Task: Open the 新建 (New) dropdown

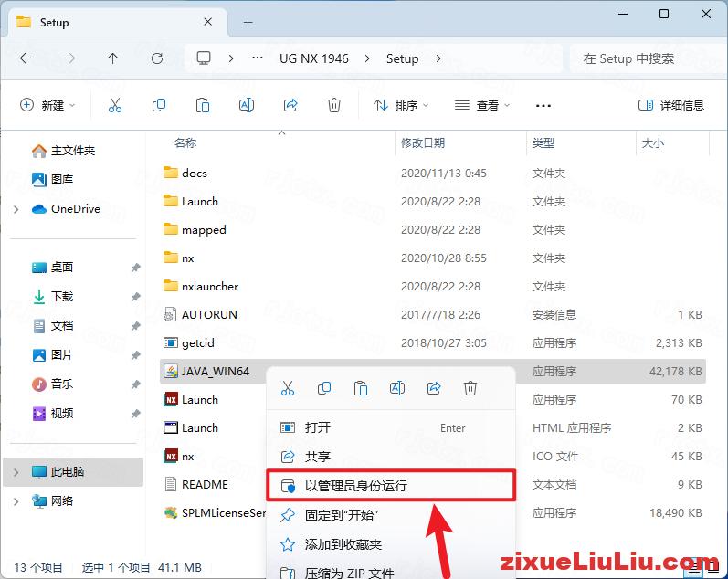Action: tap(47, 105)
